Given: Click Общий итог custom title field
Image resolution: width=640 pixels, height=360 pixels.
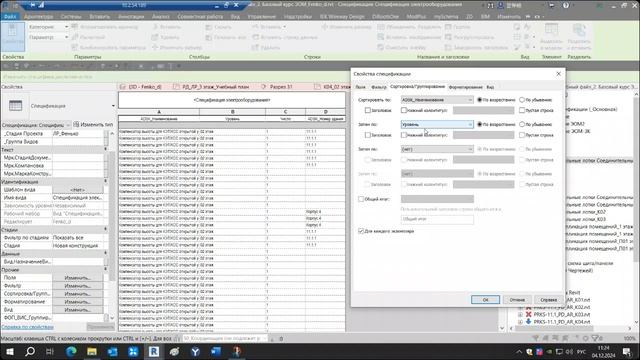Looking at the screenshot, I should [437, 219].
